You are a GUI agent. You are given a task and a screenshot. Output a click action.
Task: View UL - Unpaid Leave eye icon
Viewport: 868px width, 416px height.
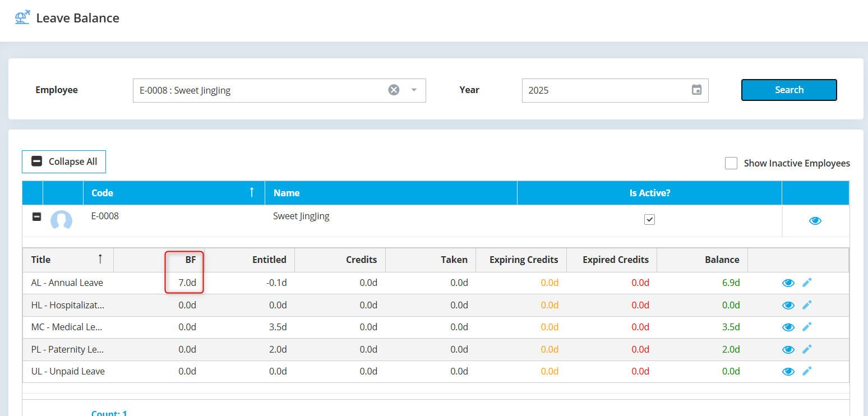788,371
